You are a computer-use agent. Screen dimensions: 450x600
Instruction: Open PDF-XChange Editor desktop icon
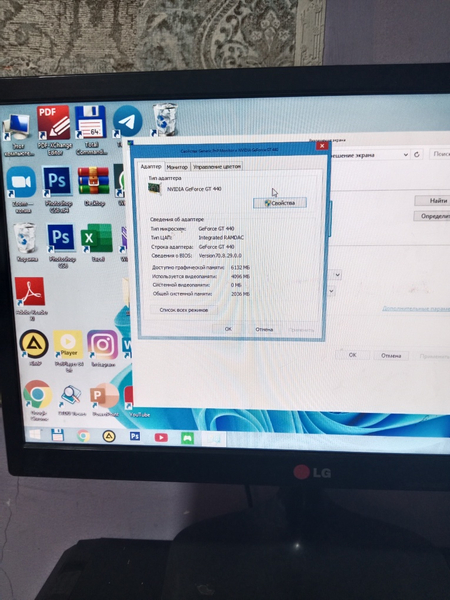pos(54,130)
